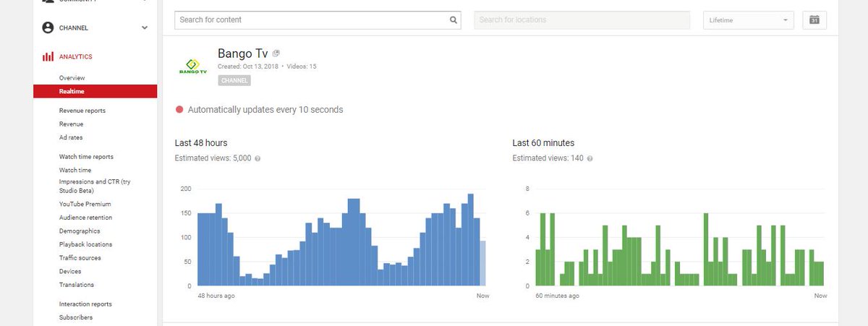Click the 'Last 60 minutes' chart heading
The height and width of the screenshot is (326, 868).
tap(543, 143)
